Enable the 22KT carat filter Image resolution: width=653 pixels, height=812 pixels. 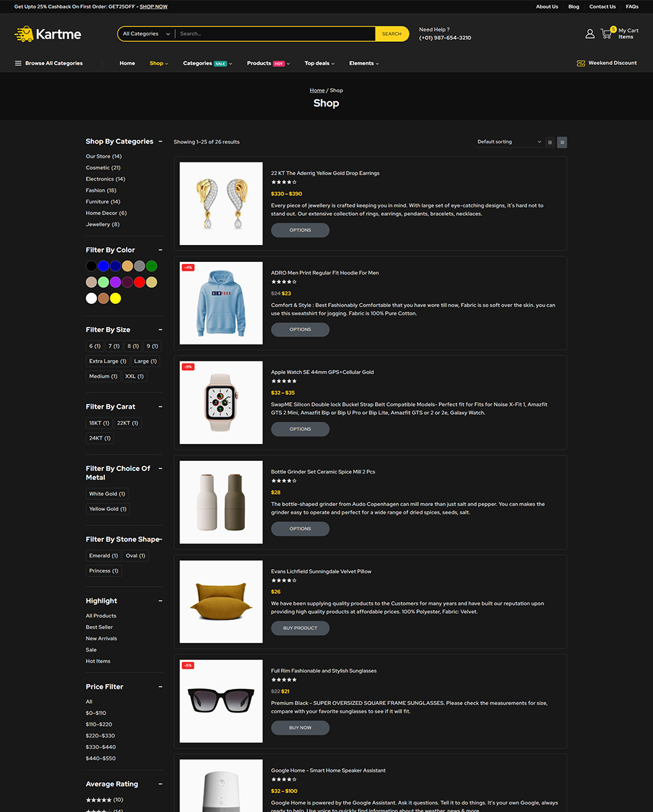pyautogui.click(x=127, y=423)
